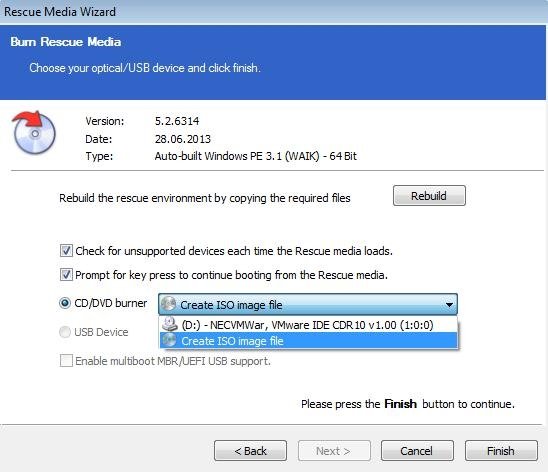Collapse the burner dropdown using its arrow
The height and width of the screenshot is (472, 548).
tap(449, 305)
